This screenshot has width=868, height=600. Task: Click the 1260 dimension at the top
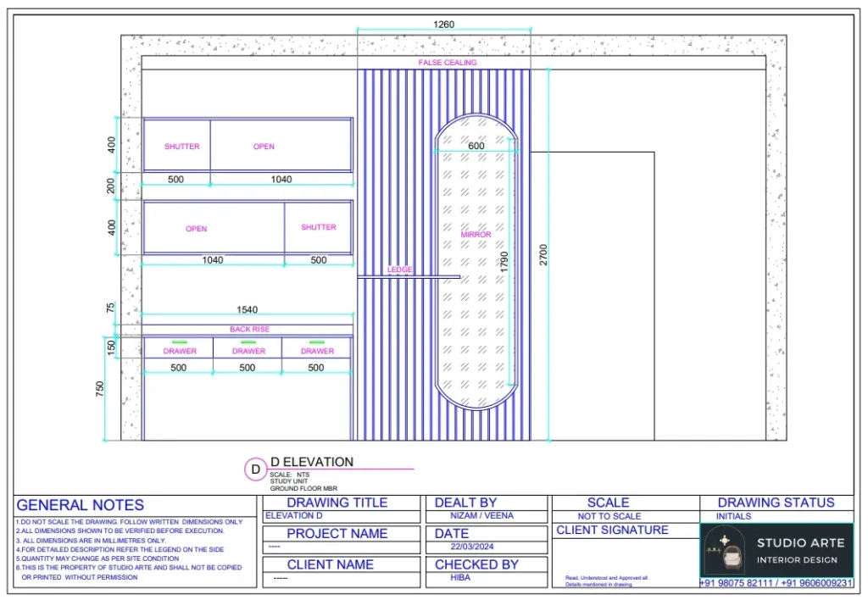pos(444,25)
